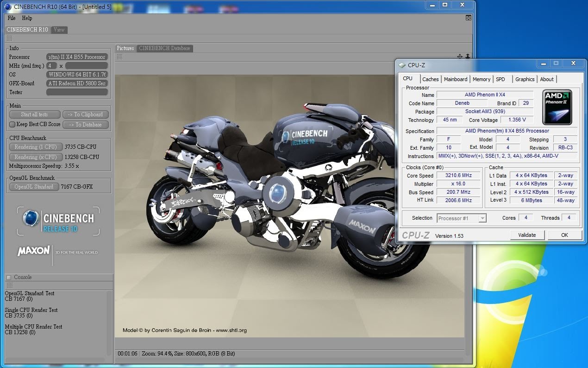Enable Keep Best CB Score checkbox
Viewport: 588px width, 368px height.
(13, 124)
